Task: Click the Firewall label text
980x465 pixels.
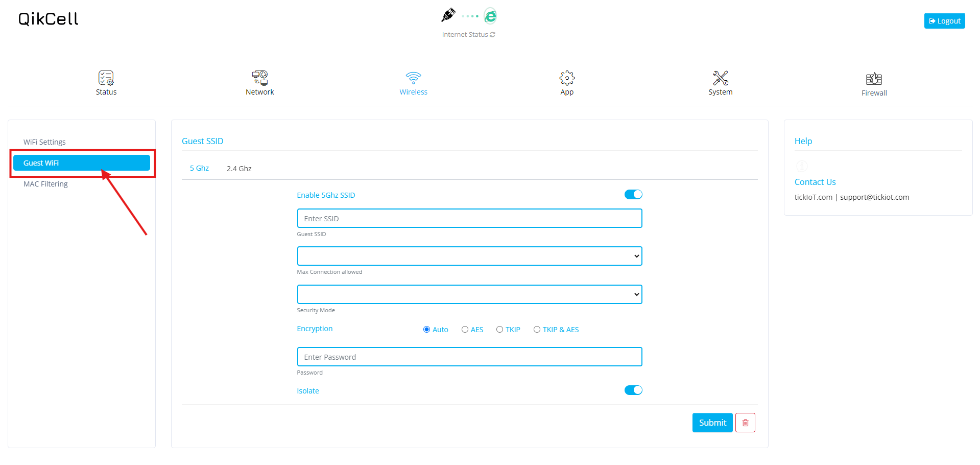Action: [x=874, y=93]
